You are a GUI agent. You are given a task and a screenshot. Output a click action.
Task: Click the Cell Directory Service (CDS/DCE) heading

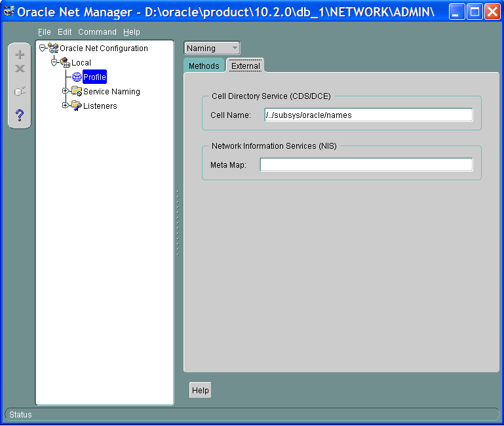point(271,96)
